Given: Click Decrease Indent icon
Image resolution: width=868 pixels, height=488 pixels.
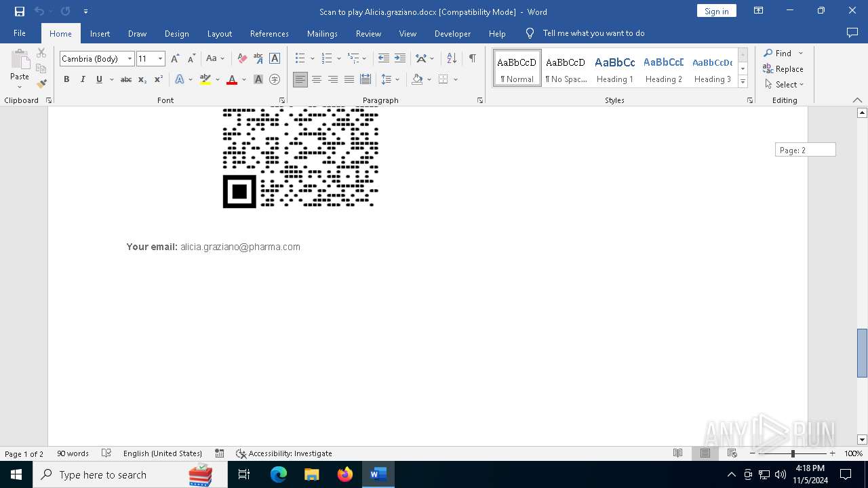Looking at the screenshot, I should 384,58.
